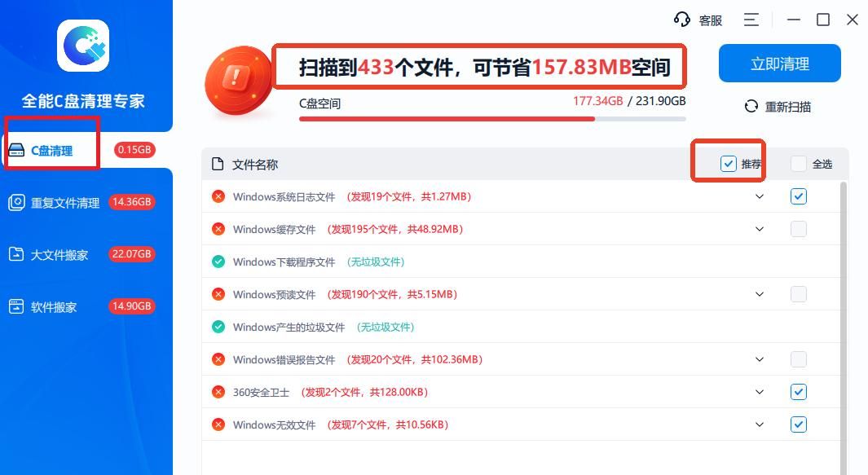Select the 重复文件清理 sidebar icon

click(x=18, y=202)
